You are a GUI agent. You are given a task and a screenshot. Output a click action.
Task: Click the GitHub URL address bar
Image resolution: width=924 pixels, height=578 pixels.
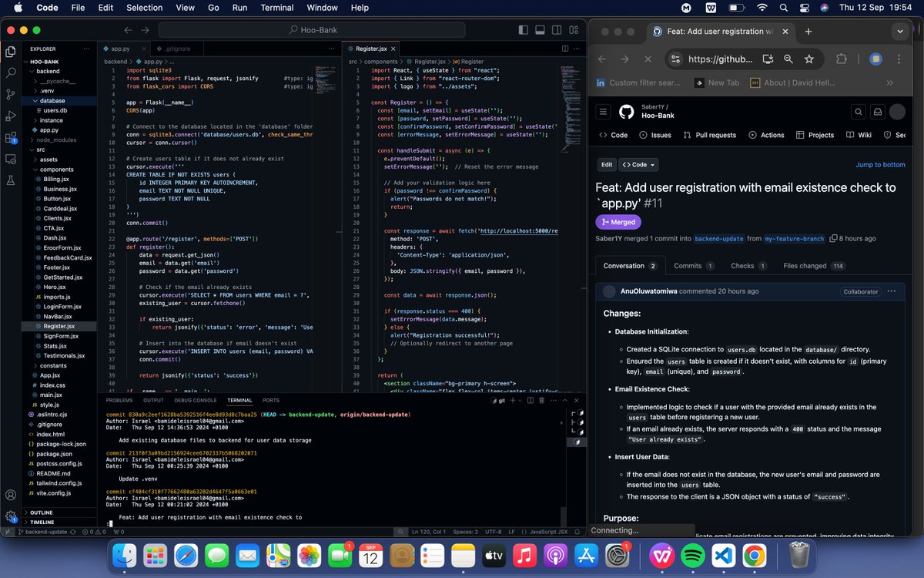click(x=721, y=59)
